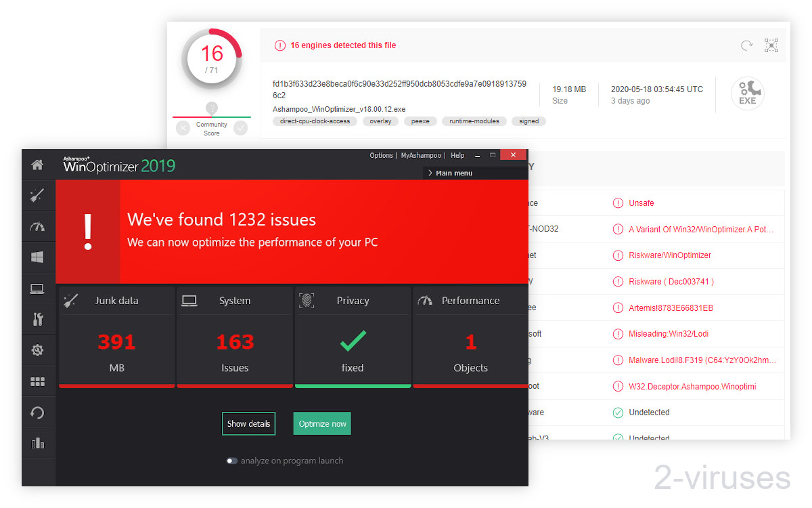Click 'Ashampoo_WinOptimizer_v18.00.12.exe' file name
Viewport: 812px width, 508px height.
point(339,109)
